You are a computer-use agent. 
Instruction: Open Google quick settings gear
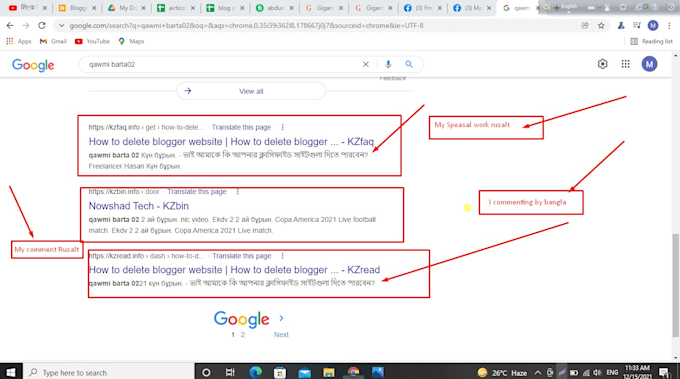(x=602, y=64)
